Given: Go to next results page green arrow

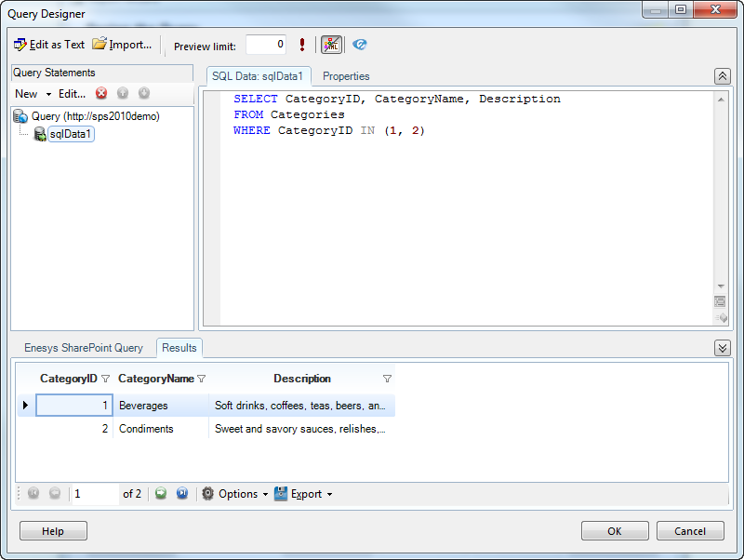Looking at the screenshot, I should coord(161,494).
